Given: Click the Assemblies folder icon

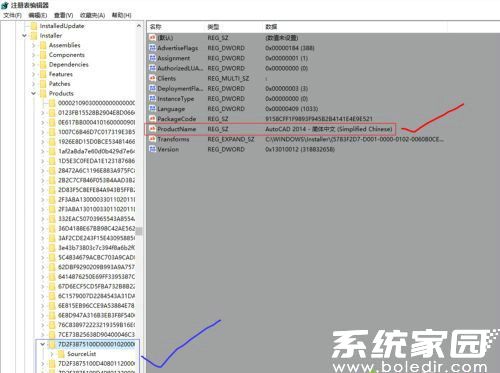Looking at the screenshot, I should (x=43, y=45).
